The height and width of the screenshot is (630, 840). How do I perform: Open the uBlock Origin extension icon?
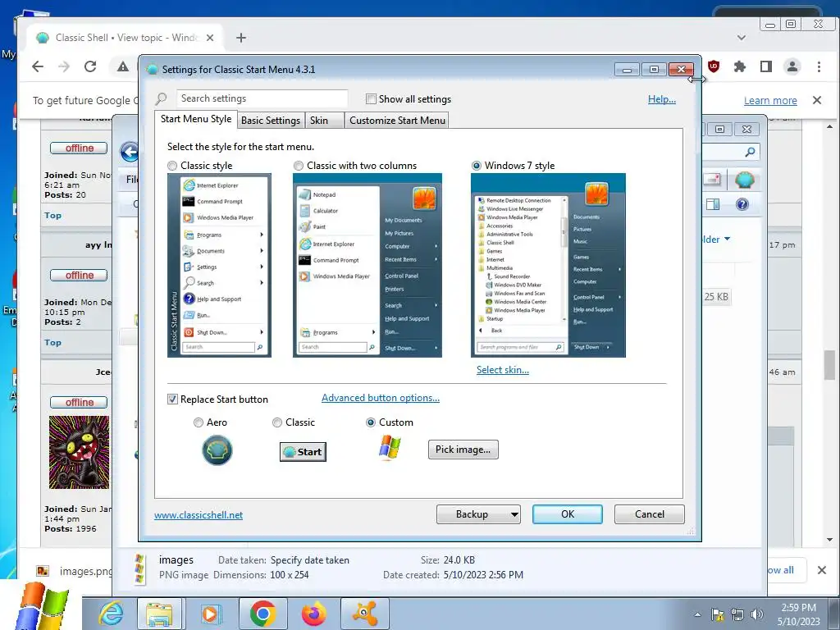[714, 66]
